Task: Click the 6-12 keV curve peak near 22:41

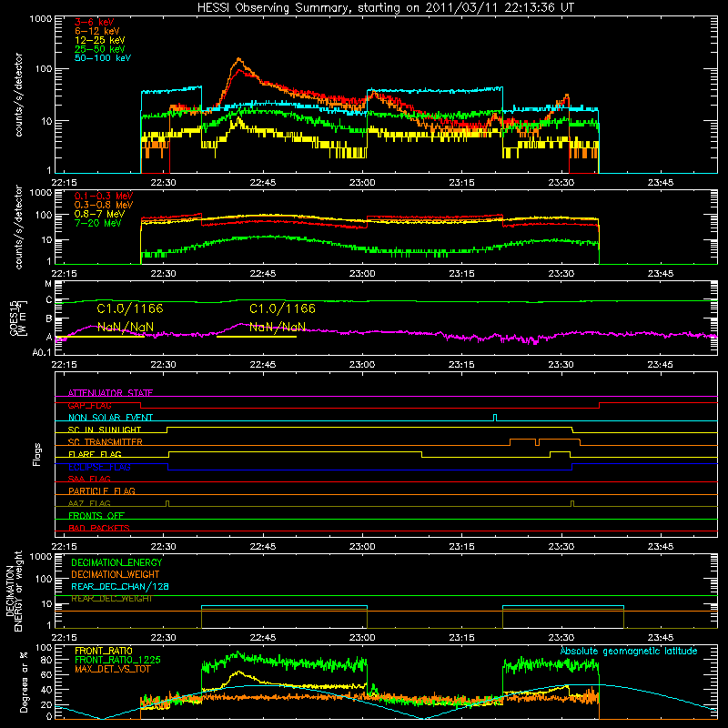Action: tap(239, 59)
